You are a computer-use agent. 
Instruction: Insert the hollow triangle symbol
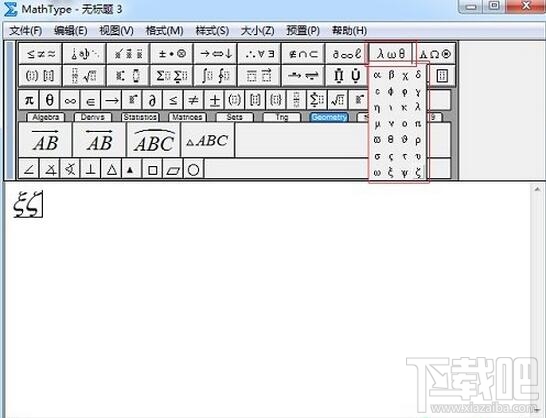pyautogui.click(x=112, y=169)
